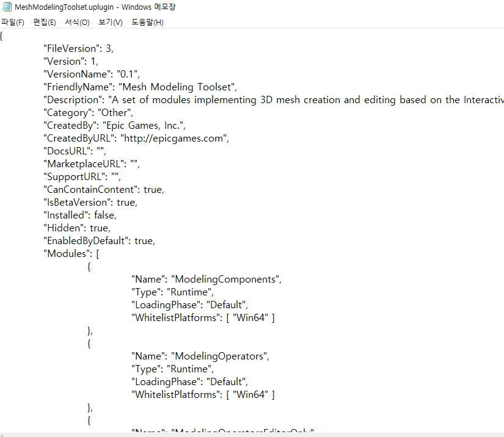The image size is (504, 437).
Task: Click "WhitelistPlatforms" line under ModelingOperators
Action: 203,395
